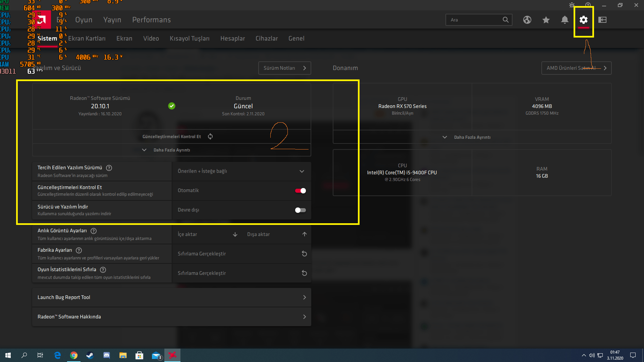Click the İçe aktar import arrow
644x362 pixels.
coord(235,234)
